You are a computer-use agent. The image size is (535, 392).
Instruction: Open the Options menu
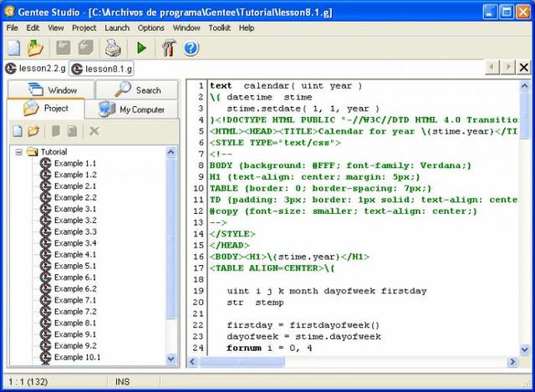click(x=150, y=28)
